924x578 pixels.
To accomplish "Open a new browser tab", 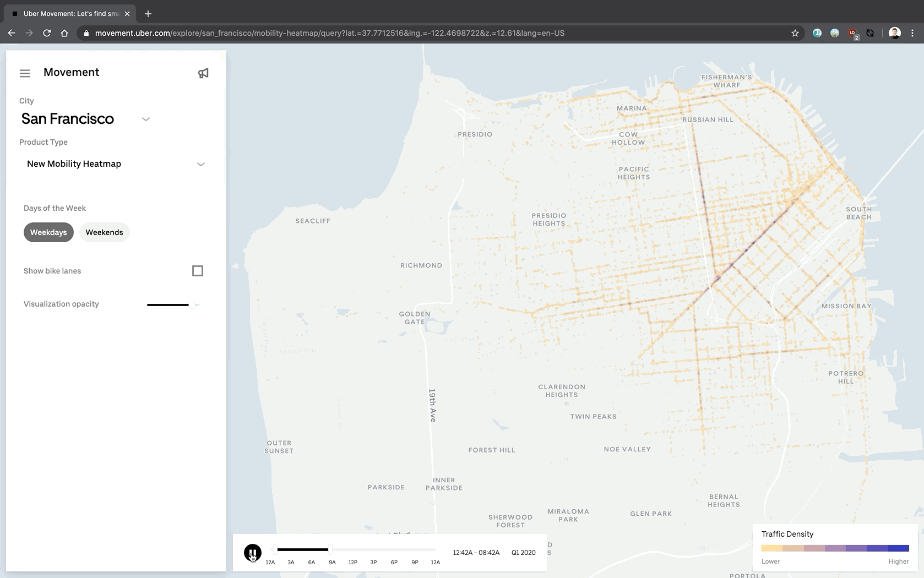I will (x=148, y=14).
